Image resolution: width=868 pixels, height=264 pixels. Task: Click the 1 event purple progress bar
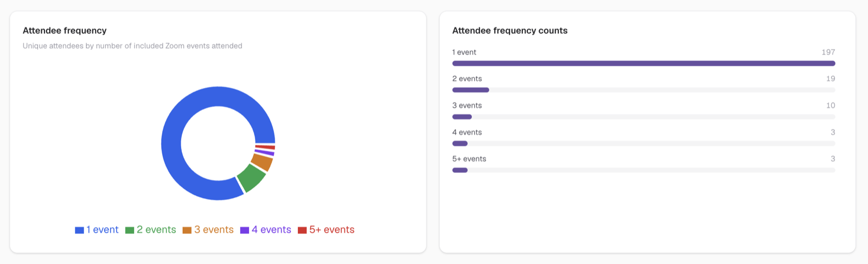click(643, 63)
